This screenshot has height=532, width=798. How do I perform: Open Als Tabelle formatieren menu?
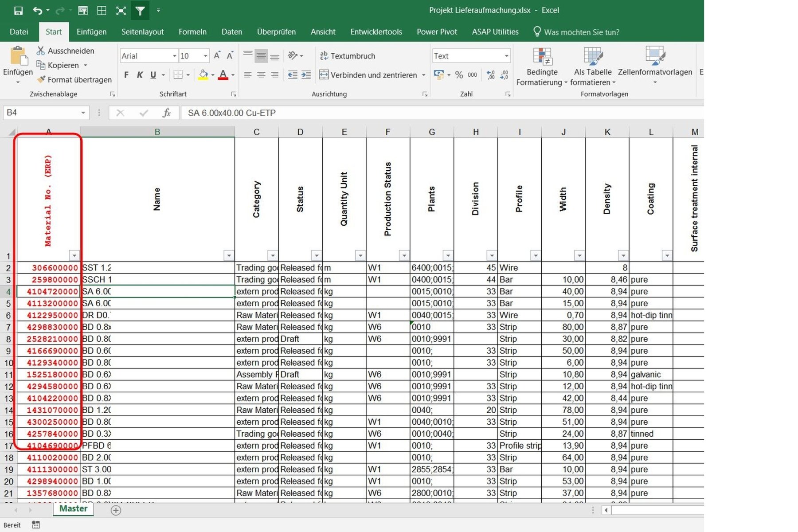[x=593, y=66]
